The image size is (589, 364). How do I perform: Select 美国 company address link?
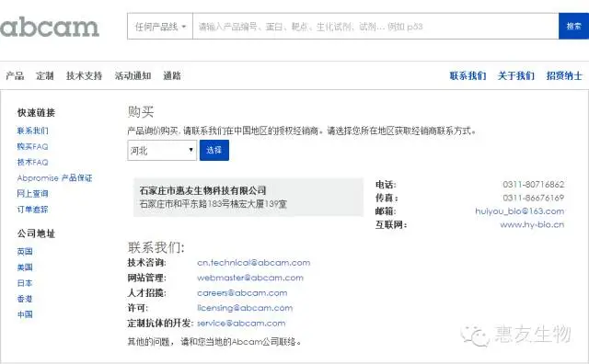pos(25,267)
